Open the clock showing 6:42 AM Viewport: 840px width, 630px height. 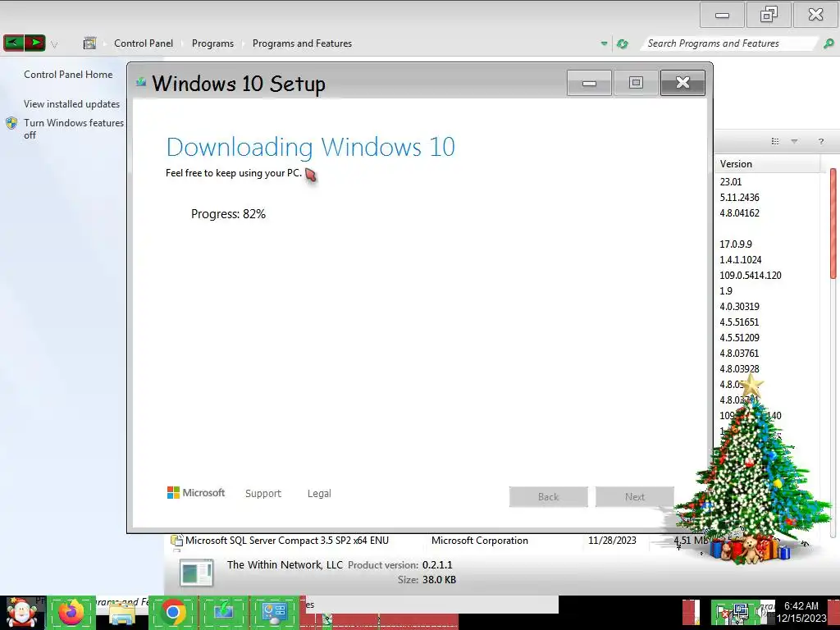[x=801, y=612]
